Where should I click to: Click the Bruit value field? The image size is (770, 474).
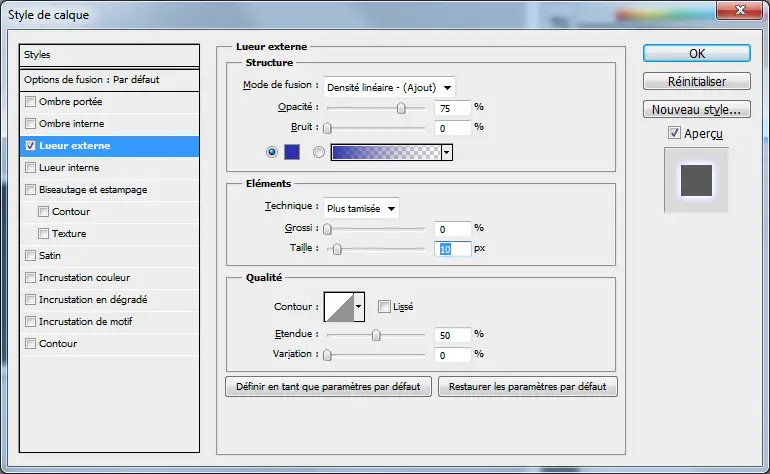(x=453, y=128)
